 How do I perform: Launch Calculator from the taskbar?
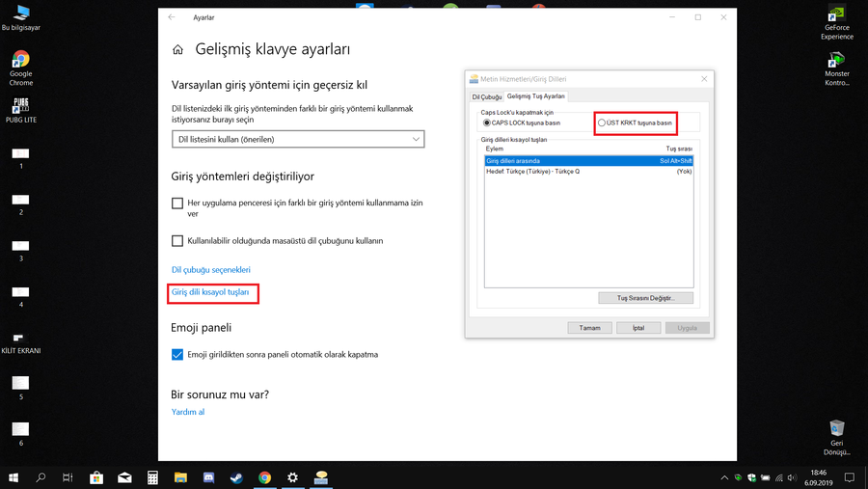pyautogui.click(x=152, y=477)
